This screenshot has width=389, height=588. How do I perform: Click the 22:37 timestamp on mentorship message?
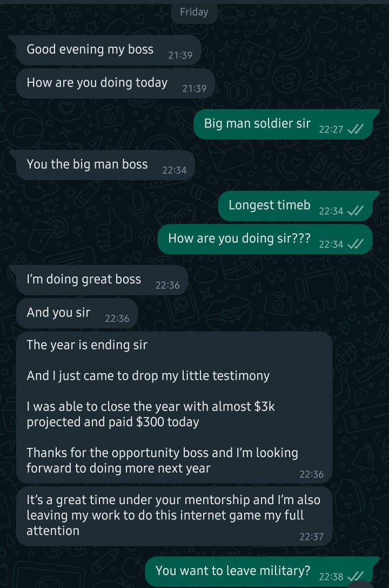point(312,537)
